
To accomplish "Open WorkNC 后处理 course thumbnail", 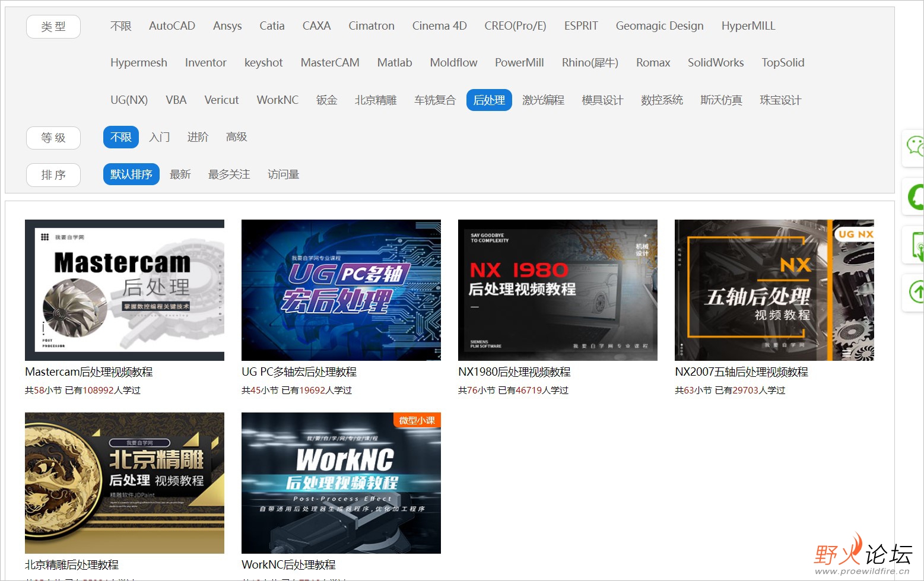I will coord(341,483).
